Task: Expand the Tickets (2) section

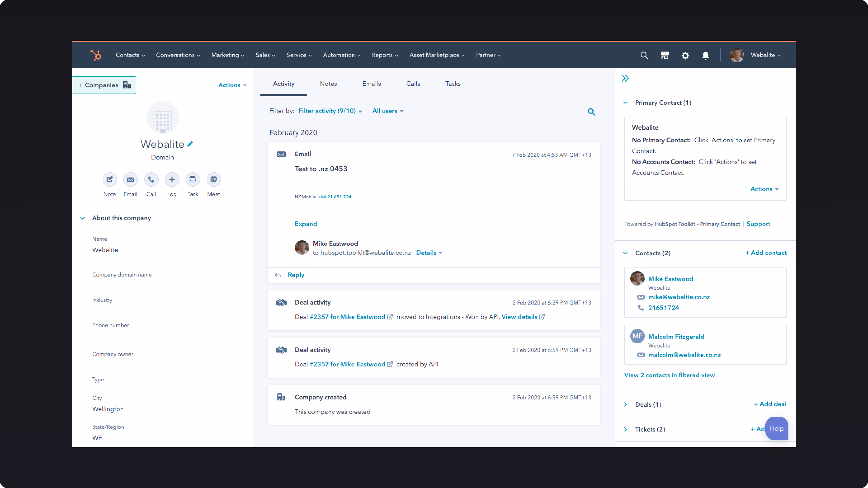Action: (x=625, y=429)
